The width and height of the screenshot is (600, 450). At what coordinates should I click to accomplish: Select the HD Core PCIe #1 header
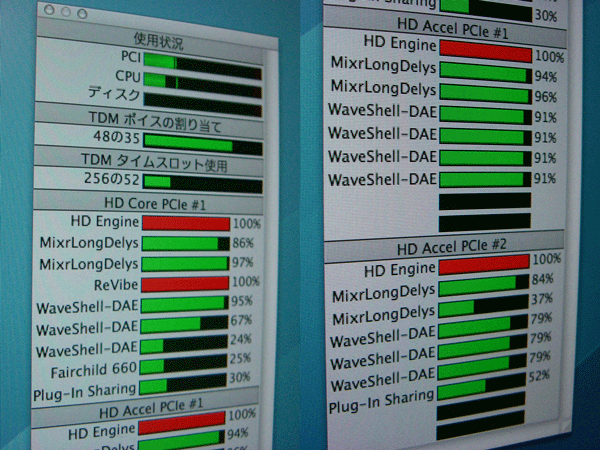(155, 204)
